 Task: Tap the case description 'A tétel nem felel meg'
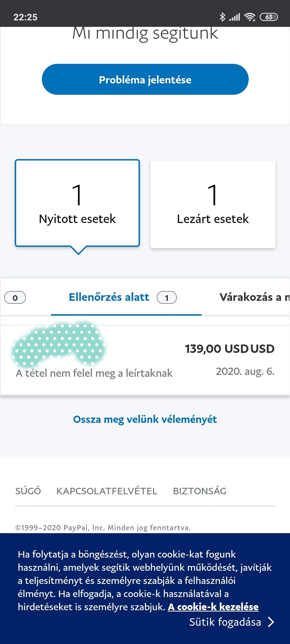click(94, 373)
